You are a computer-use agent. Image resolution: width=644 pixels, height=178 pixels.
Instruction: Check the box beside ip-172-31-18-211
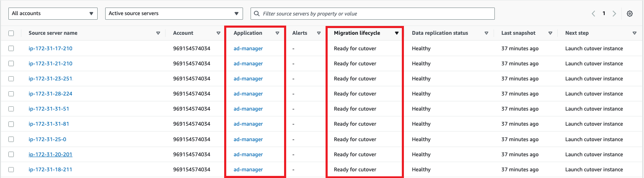pyautogui.click(x=11, y=170)
